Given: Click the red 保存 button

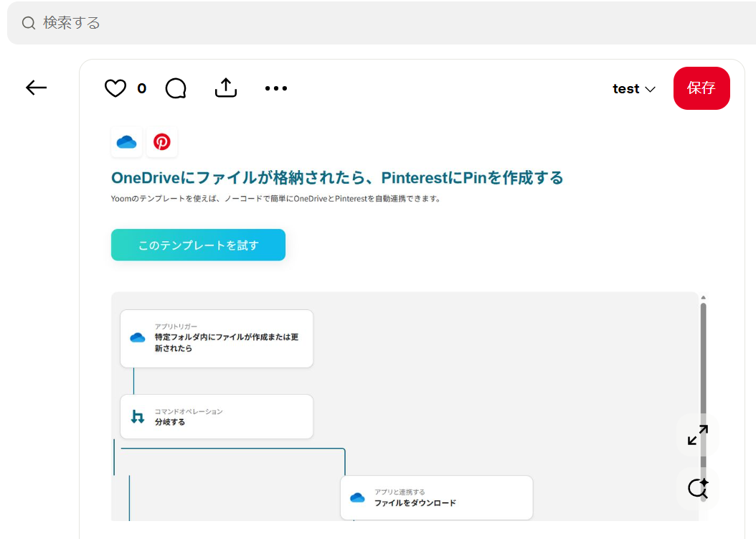Looking at the screenshot, I should [x=701, y=88].
